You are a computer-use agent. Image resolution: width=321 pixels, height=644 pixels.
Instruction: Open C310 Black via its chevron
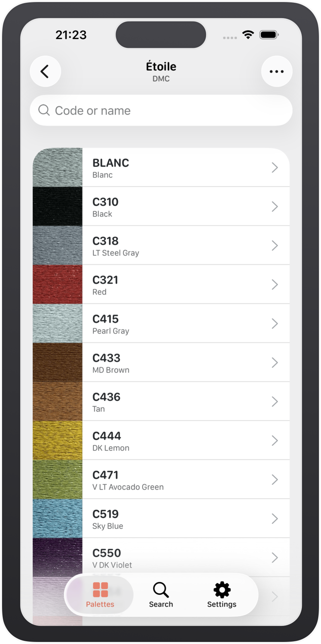pyautogui.click(x=275, y=206)
